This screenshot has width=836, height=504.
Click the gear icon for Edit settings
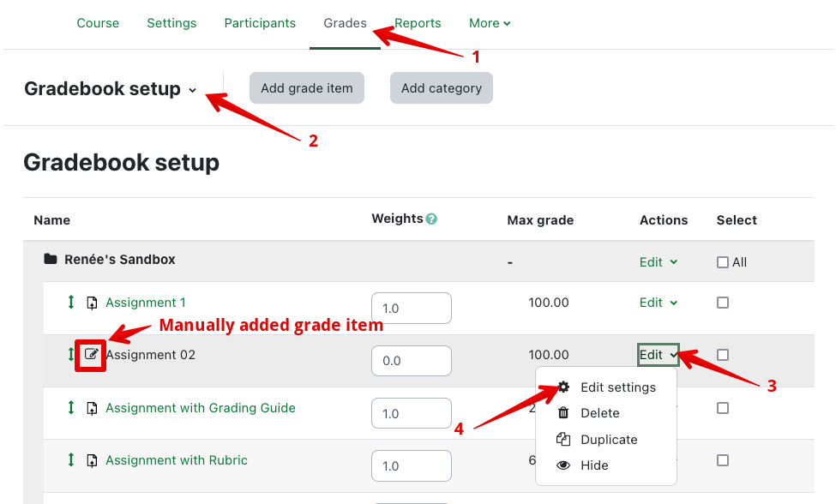[563, 387]
